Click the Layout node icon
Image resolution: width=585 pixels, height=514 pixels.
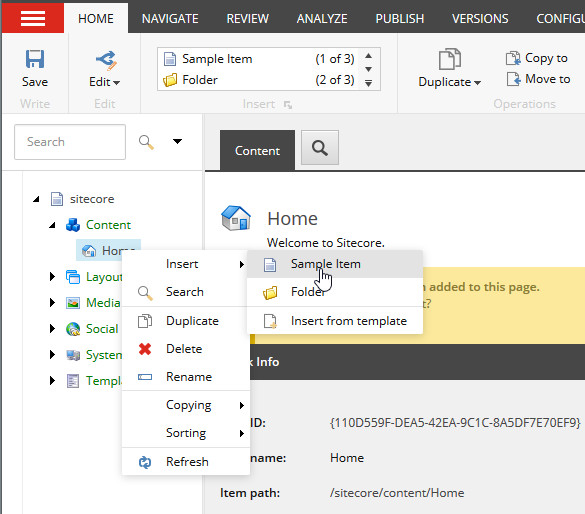coord(73,277)
